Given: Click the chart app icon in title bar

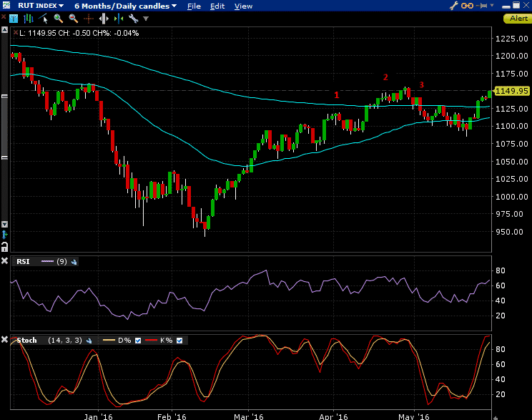Looking at the screenshot, I should point(6,6).
